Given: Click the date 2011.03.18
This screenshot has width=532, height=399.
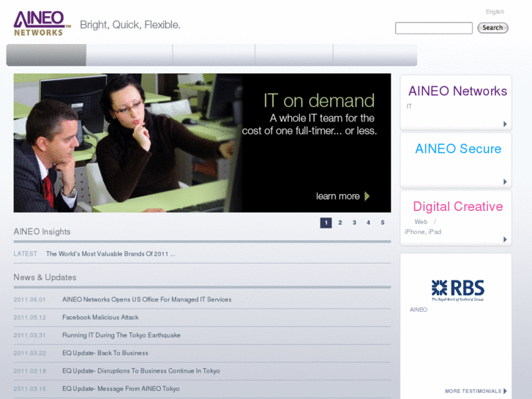Looking at the screenshot, I should tap(29, 371).
